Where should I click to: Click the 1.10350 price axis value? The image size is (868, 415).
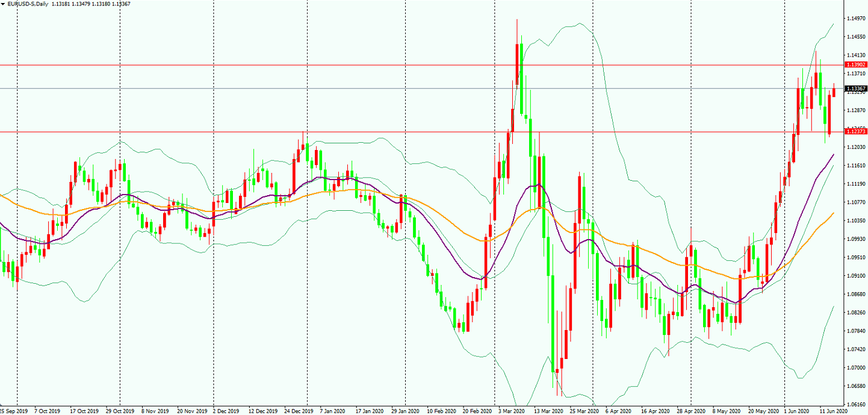(x=856, y=220)
